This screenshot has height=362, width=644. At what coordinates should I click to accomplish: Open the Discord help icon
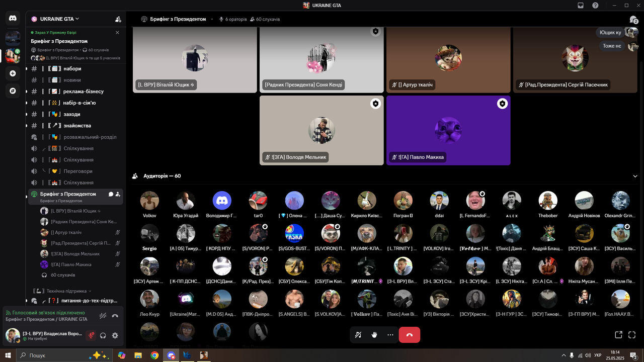tap(596, 6)
